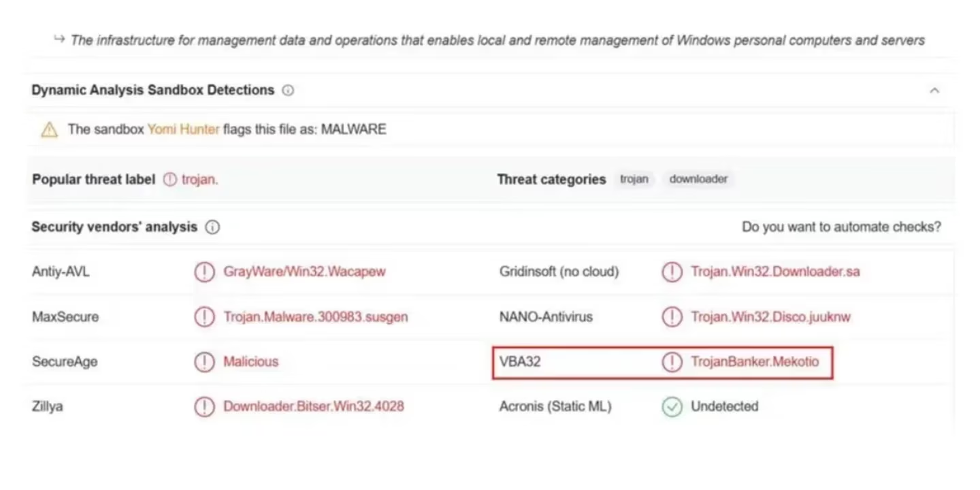Image resolution: width=980 pixels, height=490 pixels.
Task: Click alert icon beside Downloader.Bitser.Win32.4028
Action: coord(204,407)
